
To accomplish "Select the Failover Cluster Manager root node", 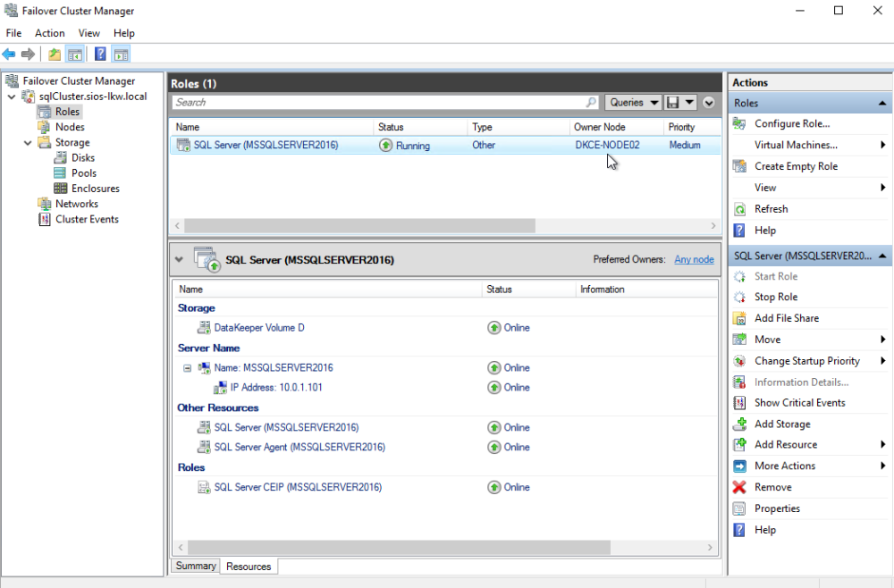I will pos(79,81).
